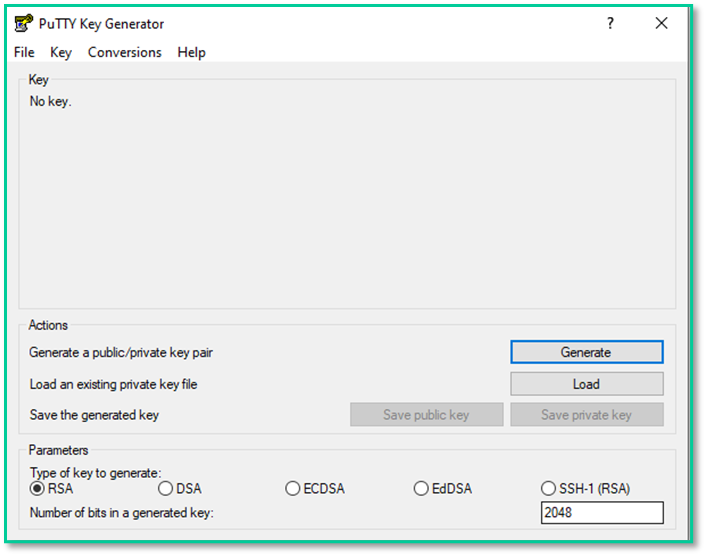706x556 pixels.
Task: Open the Key menu
Action: tap(61, 52)
